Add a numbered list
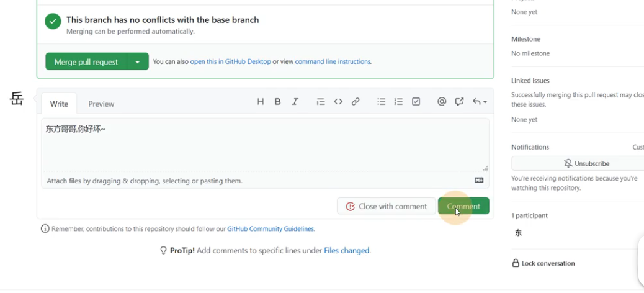 398,102
